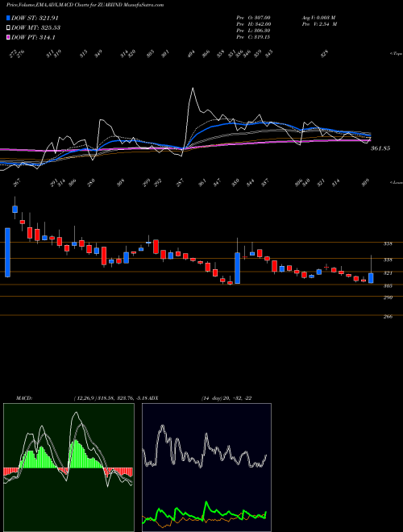Click the '257' low value label
This screenshot has width=403, height=532.
point(180,183)
